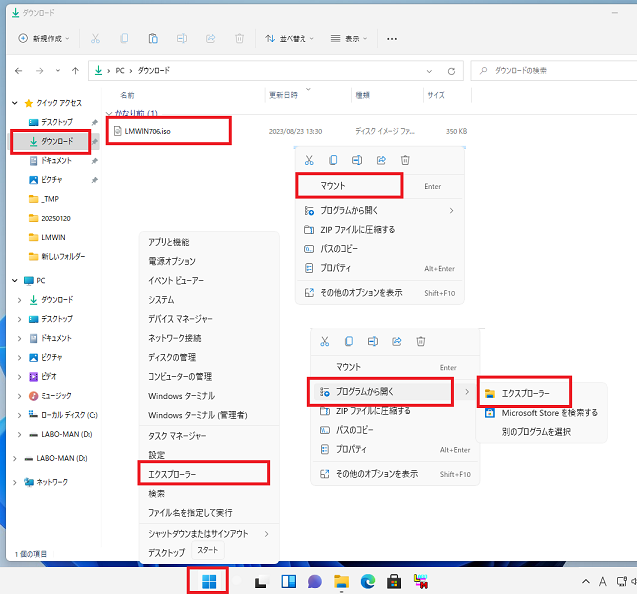Click the Cut scissors icon in the top toolbar
Viewport: 637px width, 594px height.
(95, 39)
